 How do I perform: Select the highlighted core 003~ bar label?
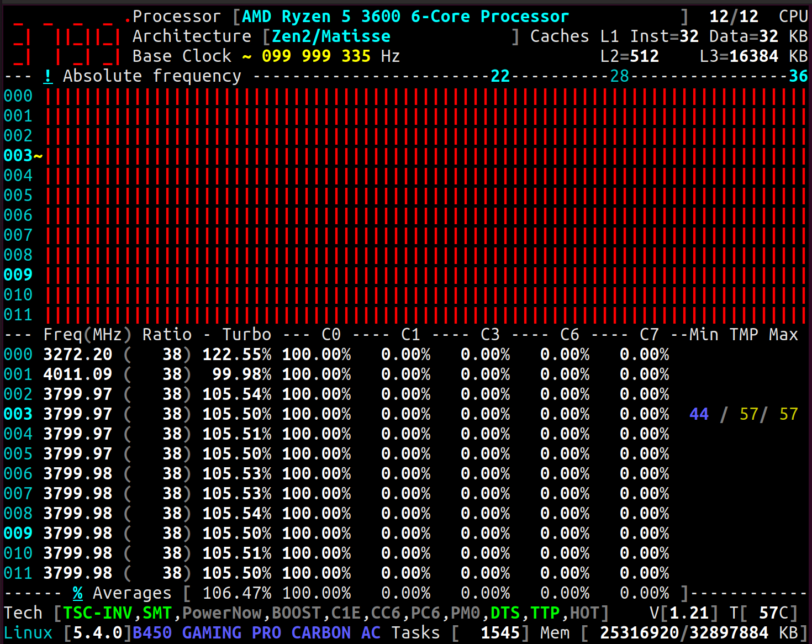[23, 156]
